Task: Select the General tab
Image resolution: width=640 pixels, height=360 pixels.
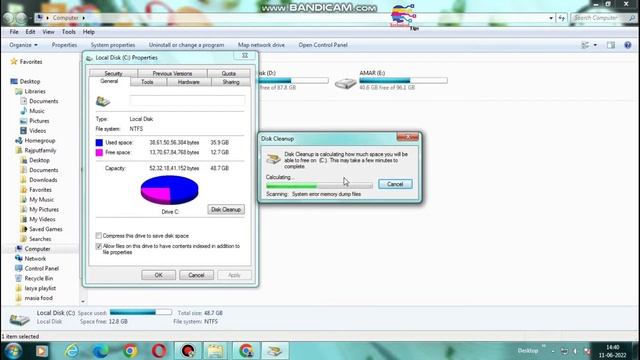Action: click(109, 81)
